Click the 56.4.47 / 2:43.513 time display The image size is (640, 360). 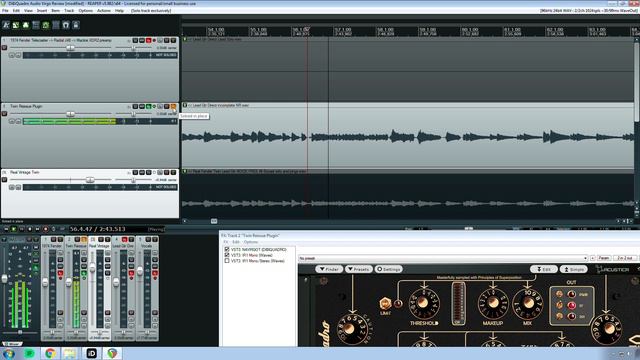[x=97, y=229]
